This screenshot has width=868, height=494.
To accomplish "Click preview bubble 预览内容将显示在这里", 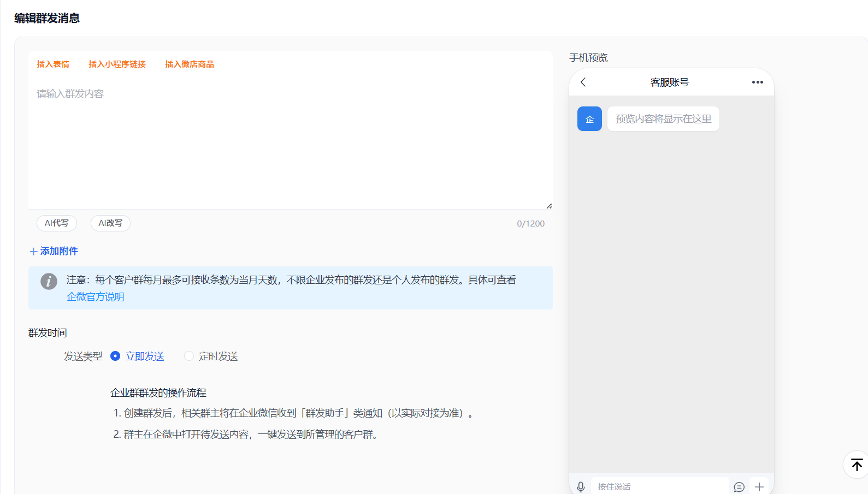I will click(663, 119).
